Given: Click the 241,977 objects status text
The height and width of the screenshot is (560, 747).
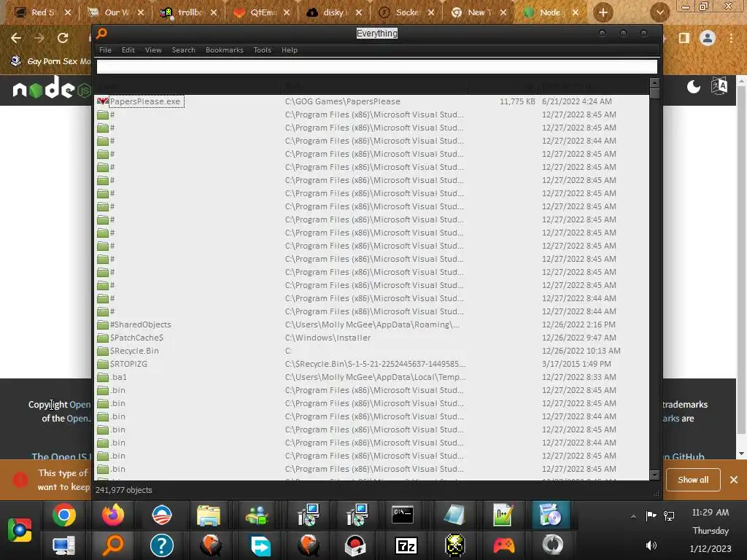Looking at the screenshot, I should 124,490.
